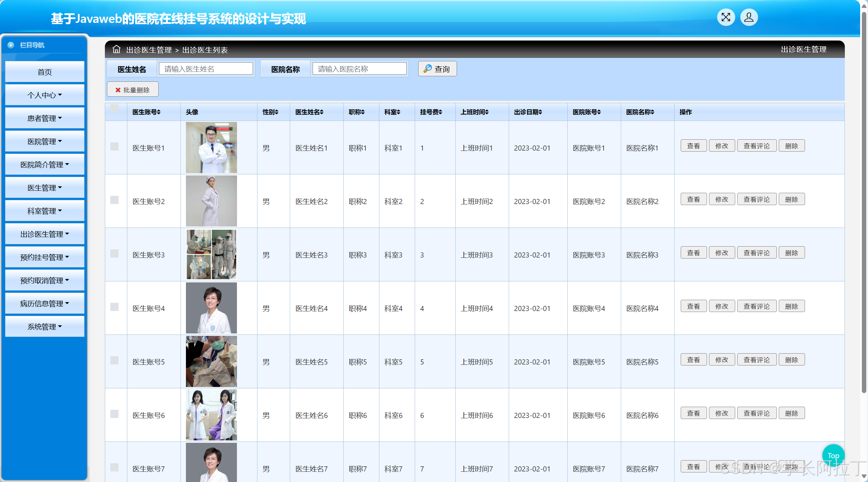Check the row checkbox for 医生账号5
This screenshot has width=868, height=482.
(x=114, y=360)
